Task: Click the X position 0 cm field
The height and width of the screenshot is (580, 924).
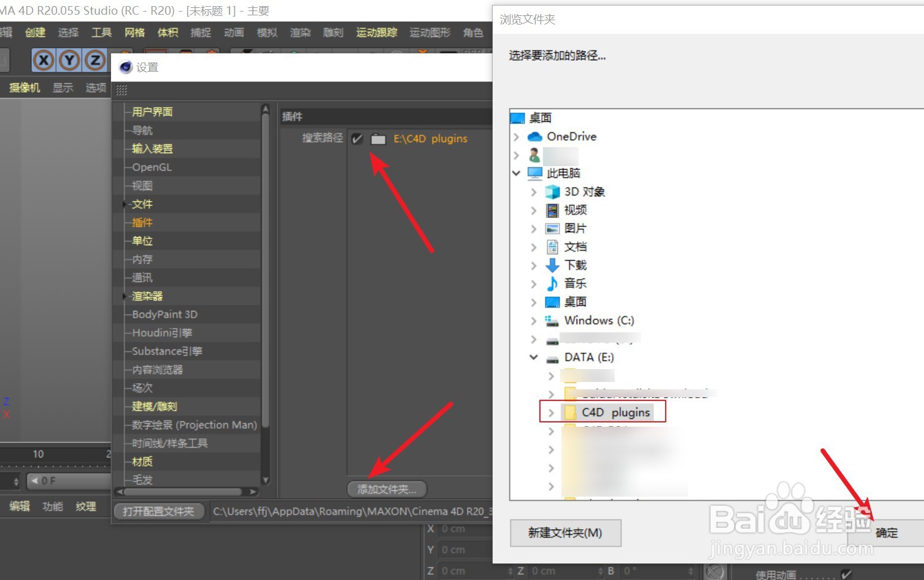Action: 463,529
